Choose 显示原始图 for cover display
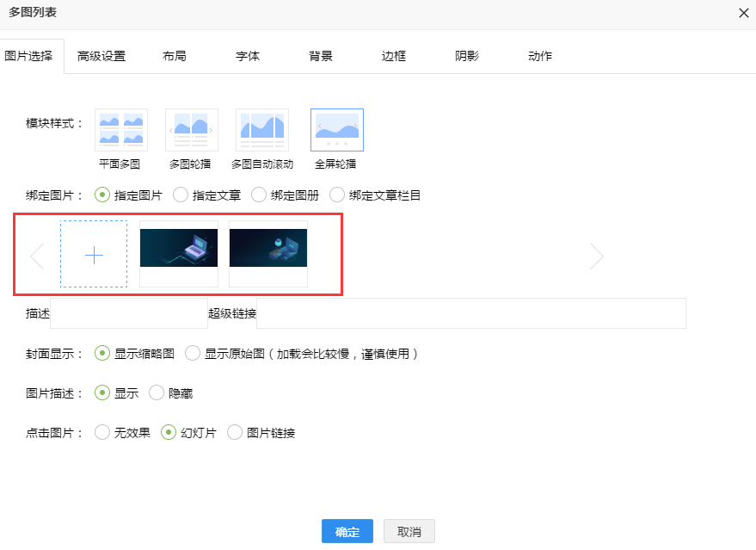The height and width of the screenshot is (550, 756). 193,353
